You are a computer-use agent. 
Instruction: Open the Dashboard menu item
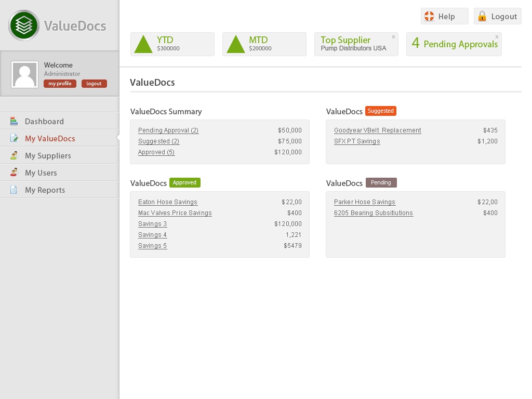click(x=44, y=122)
